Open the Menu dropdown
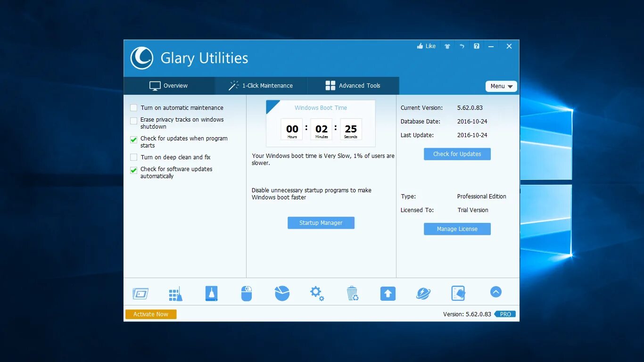This screenshot has width=644, height=362. (501, 86)
